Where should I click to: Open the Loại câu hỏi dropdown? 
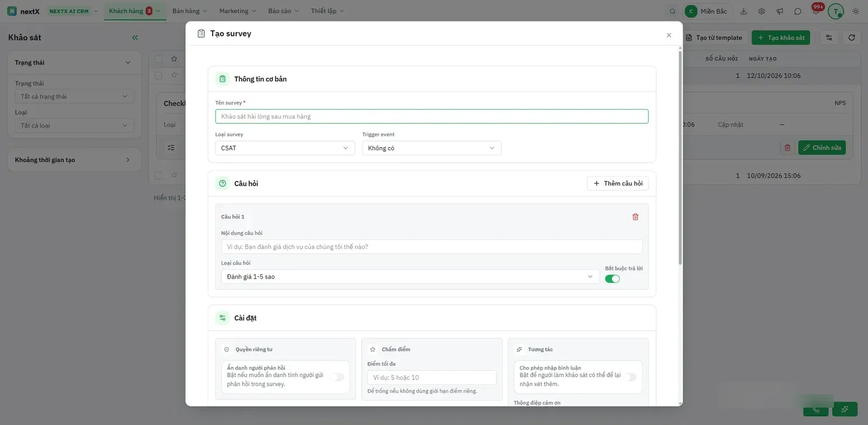410,277
